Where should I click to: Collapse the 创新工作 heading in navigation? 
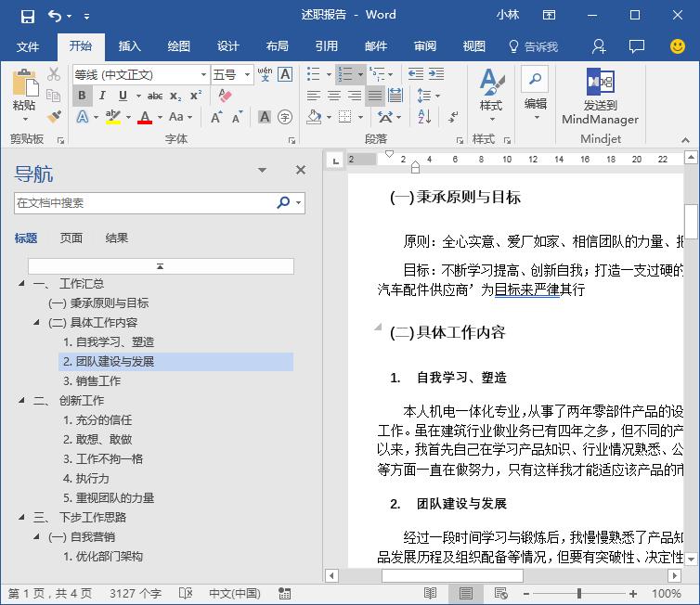pyautogui.click(x=22, y=401)
